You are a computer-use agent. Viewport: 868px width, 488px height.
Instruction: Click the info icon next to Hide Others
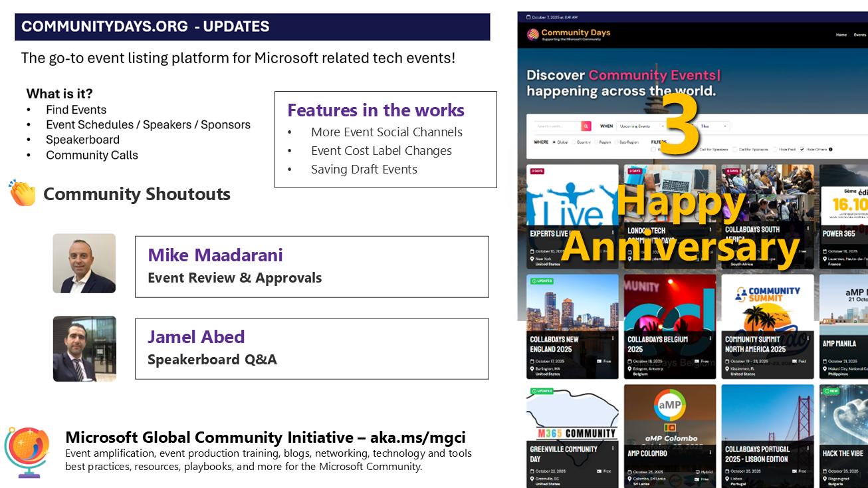[x=831, y=150]
